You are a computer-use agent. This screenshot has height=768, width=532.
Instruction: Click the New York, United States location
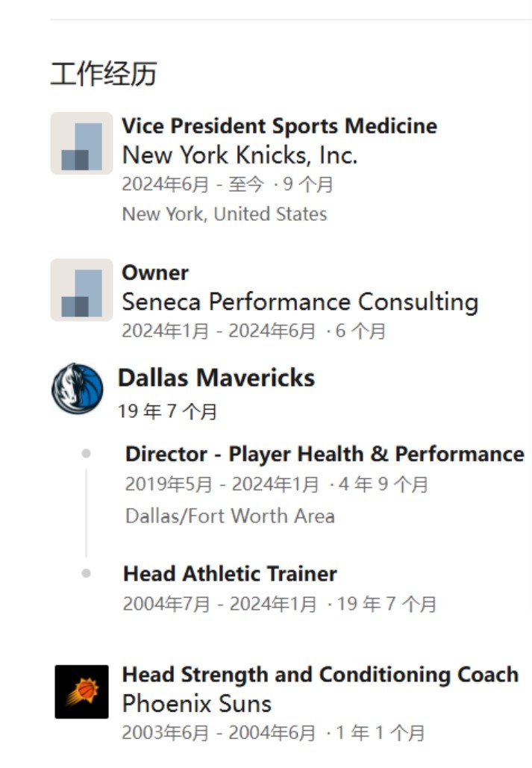(x=224, y=214)
